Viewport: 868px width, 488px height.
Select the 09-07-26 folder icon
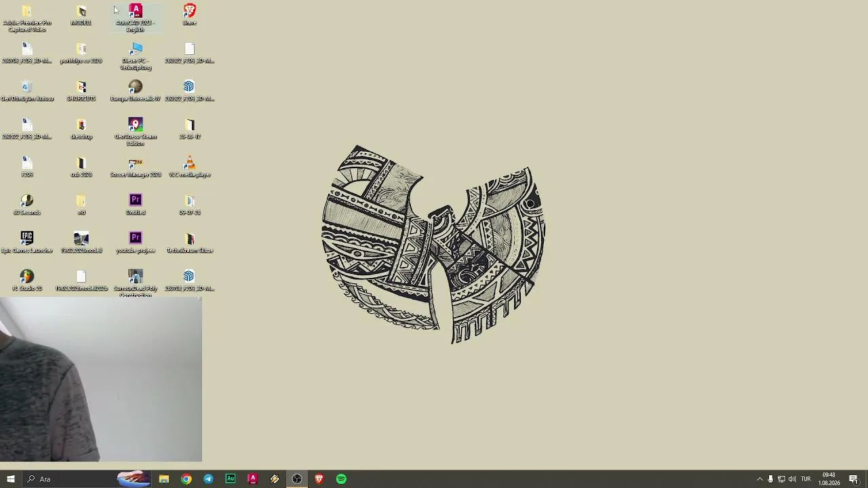click(190, 205)
